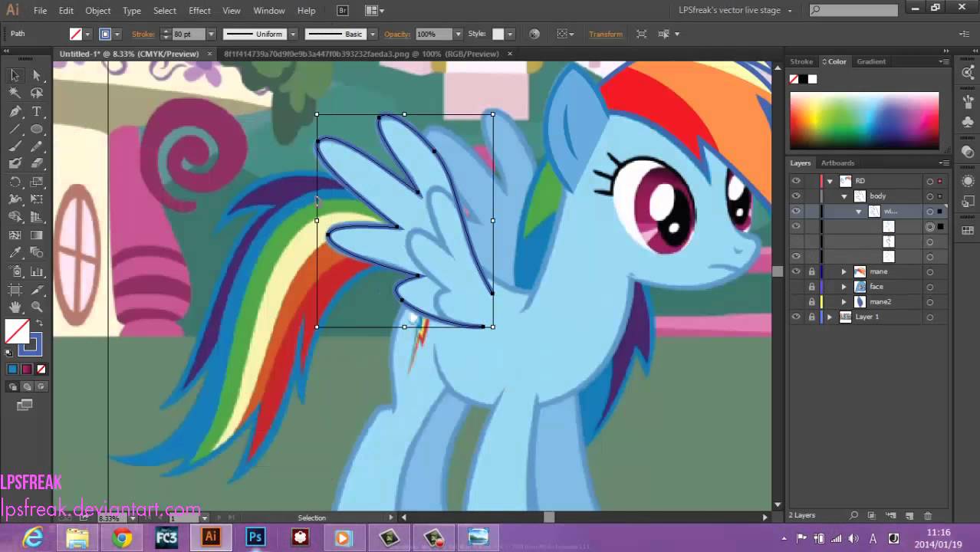Select the Perspective Grid tool
The height and width of the screenshot is (552, 980).
37,217
